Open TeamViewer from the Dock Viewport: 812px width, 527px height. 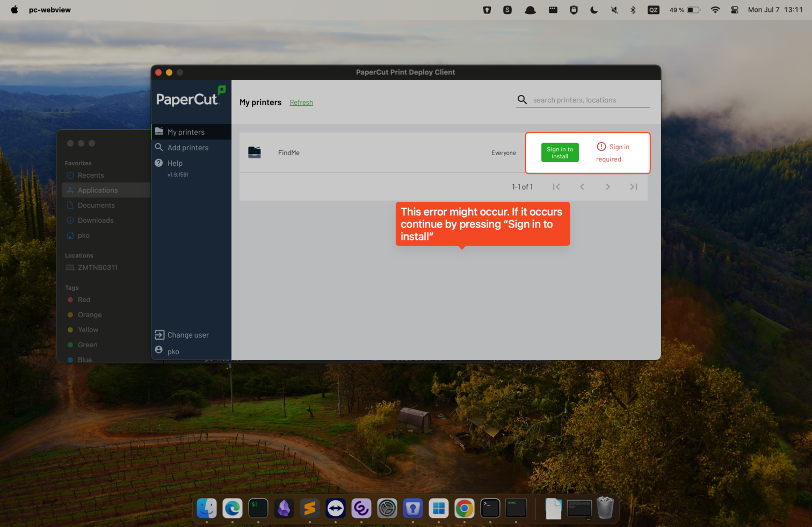[x=336, y=508]
